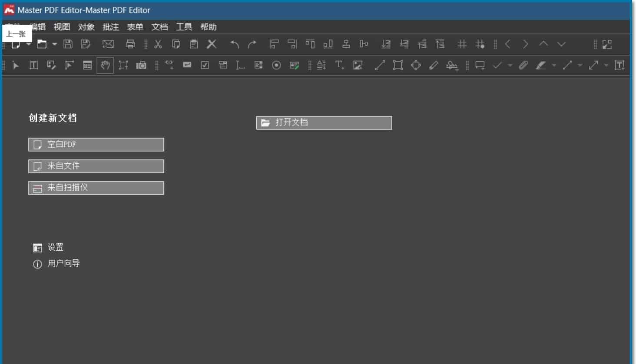Image resolution: width=636 pixels, height=364 pixels.
Task: Click the 来自文件 button
Action: [96, 166]
